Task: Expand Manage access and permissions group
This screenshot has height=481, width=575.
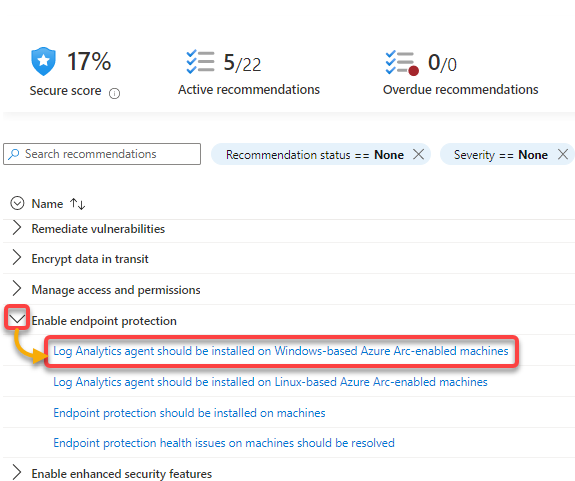Action: pos(17,288)
